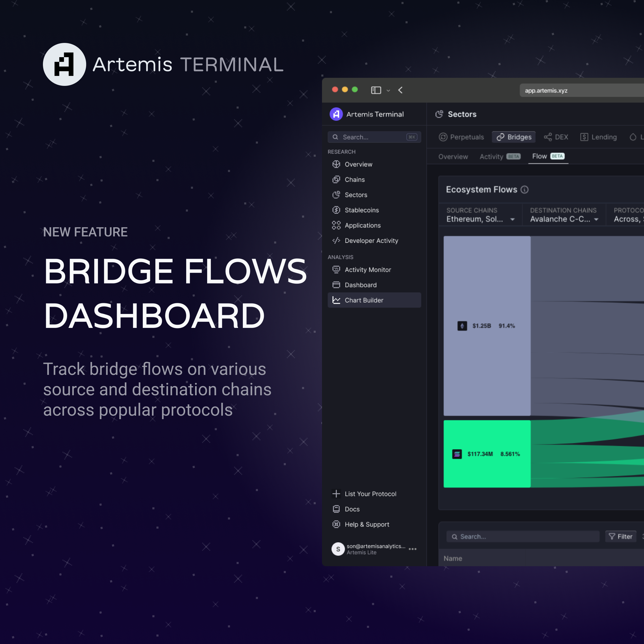Screen dimensions: 644x644
Task: Switch to the DEX sector tab
Action: pos(556,137)
